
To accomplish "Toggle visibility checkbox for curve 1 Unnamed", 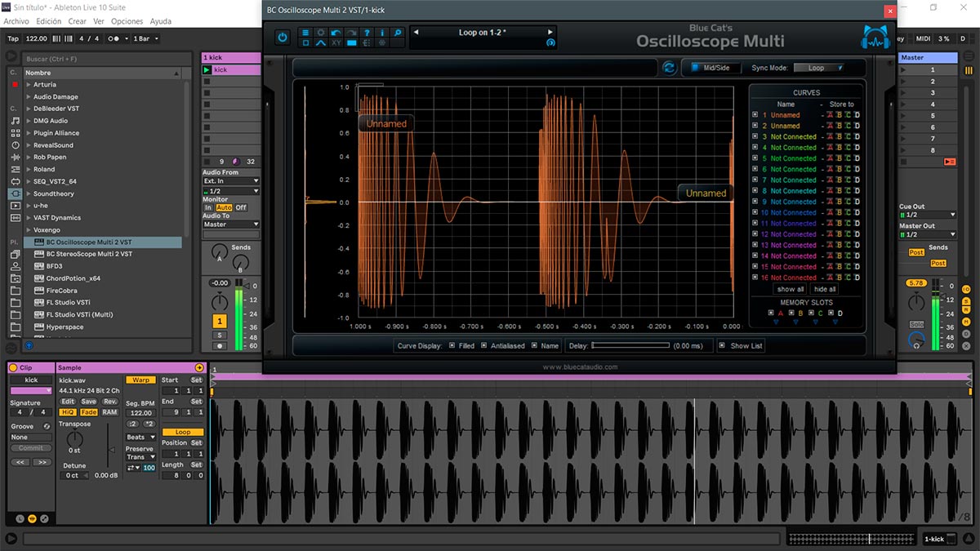I will tap(755, 115).
